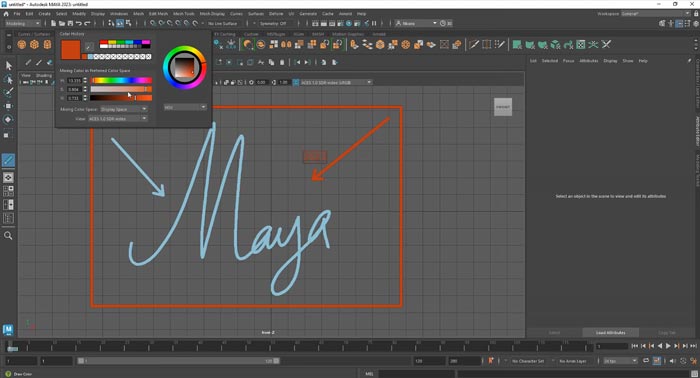The width and height of the screenshot is (700, 378).
Task: Open the Shading menu in viewport panel
Action: click(43, 75)
